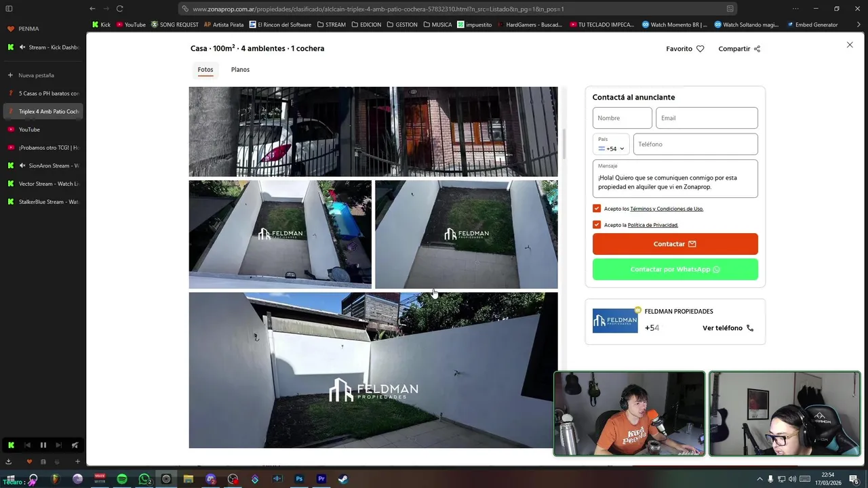Open the Embed Generator bookmark
Screen dimensions: 868x488
(x=812, y=24)
